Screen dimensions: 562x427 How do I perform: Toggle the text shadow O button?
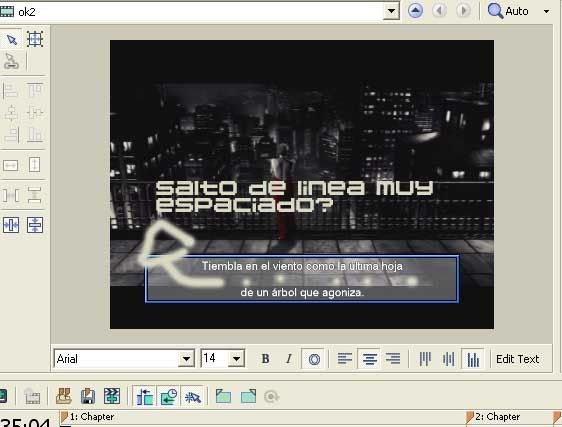[314, 359]
